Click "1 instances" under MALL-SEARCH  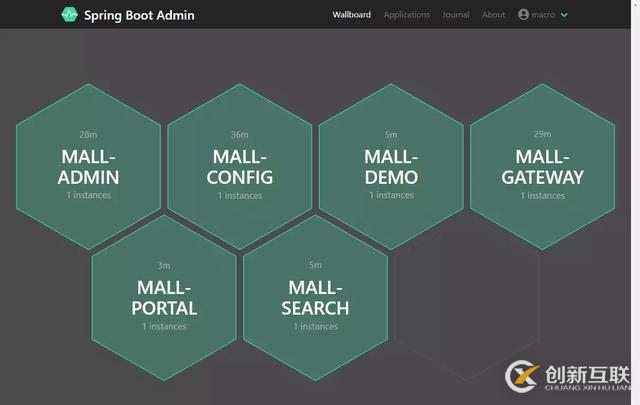[x=316, y=327]
